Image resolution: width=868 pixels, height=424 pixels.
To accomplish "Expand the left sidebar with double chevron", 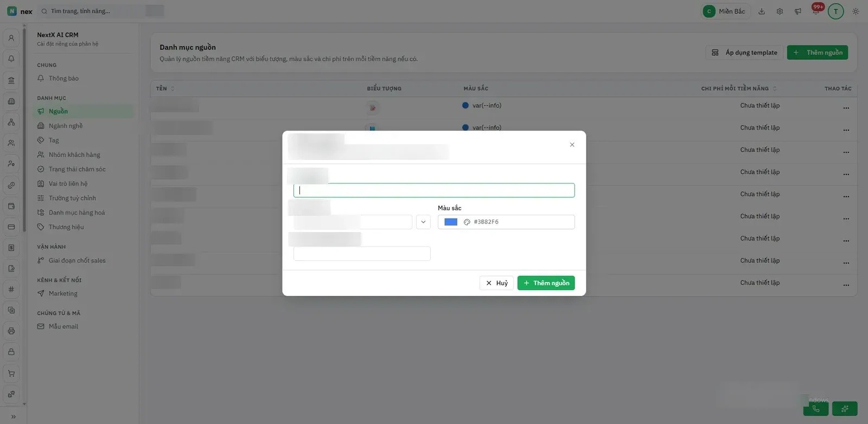I will tap(13, 416).
